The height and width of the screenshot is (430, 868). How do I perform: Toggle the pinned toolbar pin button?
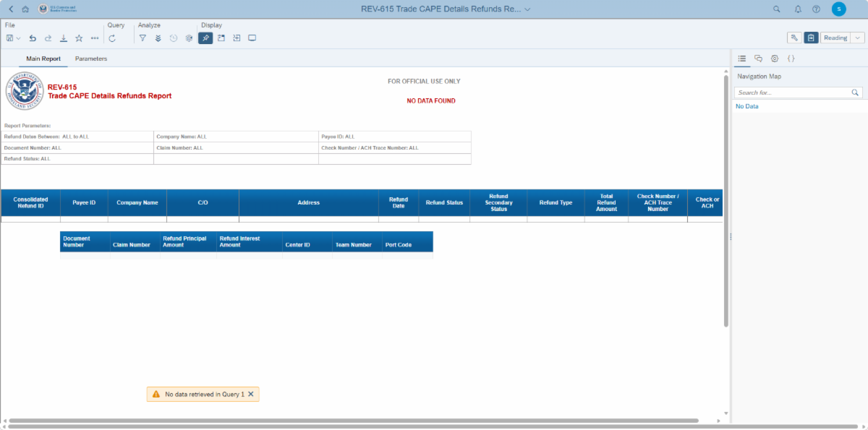[x=205, y=38]
